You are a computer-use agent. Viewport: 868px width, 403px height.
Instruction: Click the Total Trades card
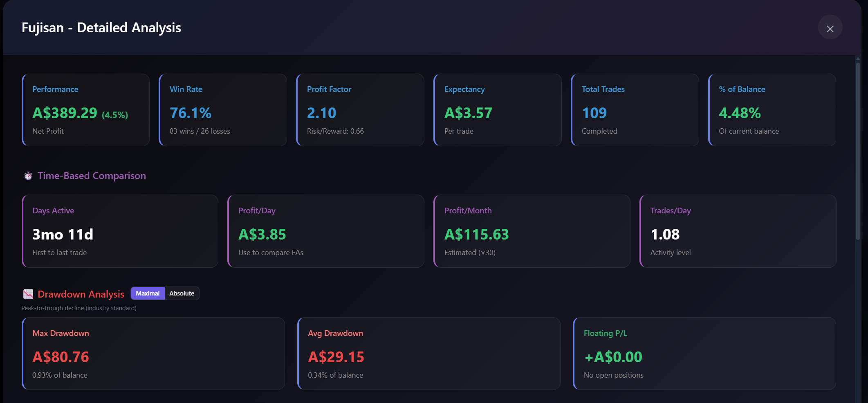pyautogui.click(x=635, y=110)
